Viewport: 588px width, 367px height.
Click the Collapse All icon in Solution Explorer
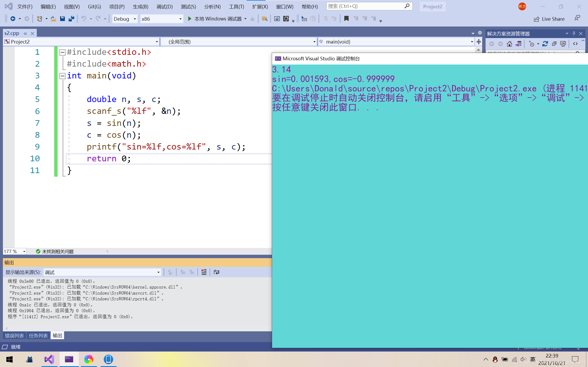coord(554,44)
